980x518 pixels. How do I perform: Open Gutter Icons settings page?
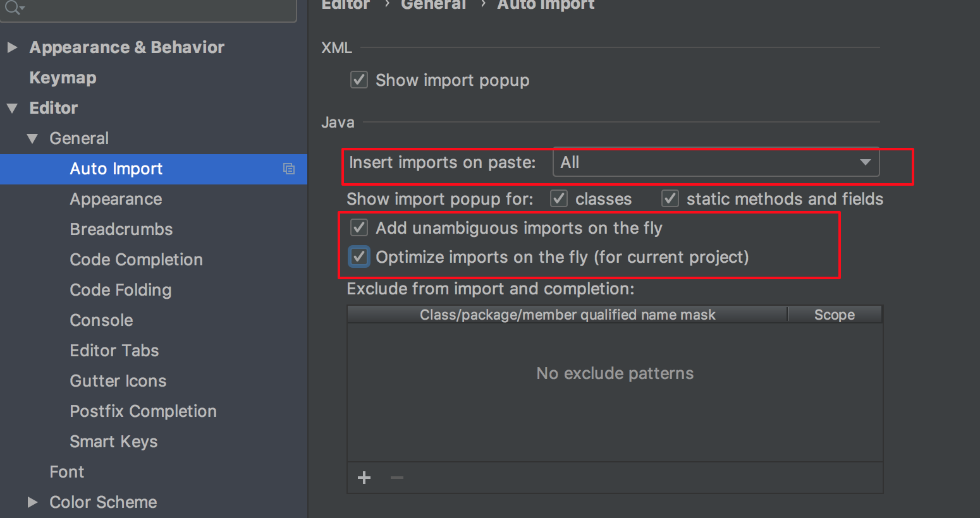pos(118,381)
